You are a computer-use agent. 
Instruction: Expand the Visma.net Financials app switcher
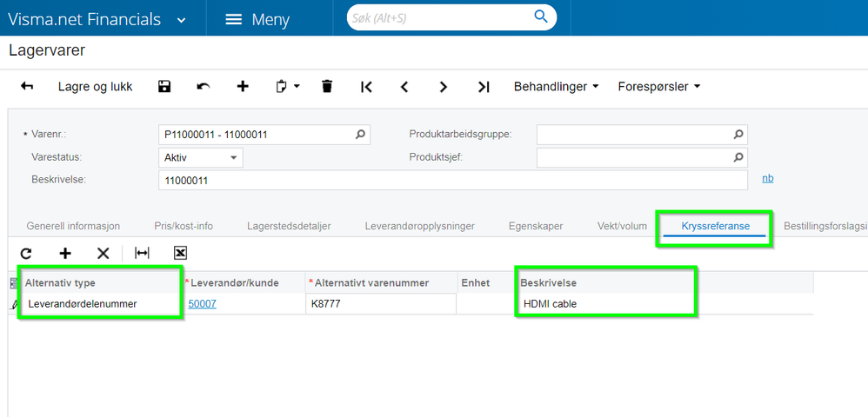[x=181, y=21]
